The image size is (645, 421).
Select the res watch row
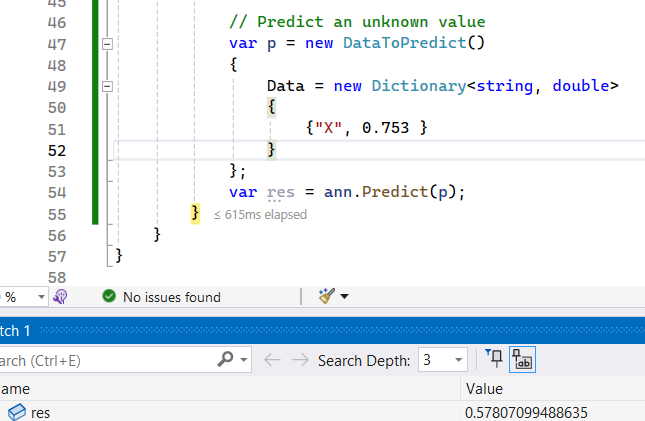(322, 412)
